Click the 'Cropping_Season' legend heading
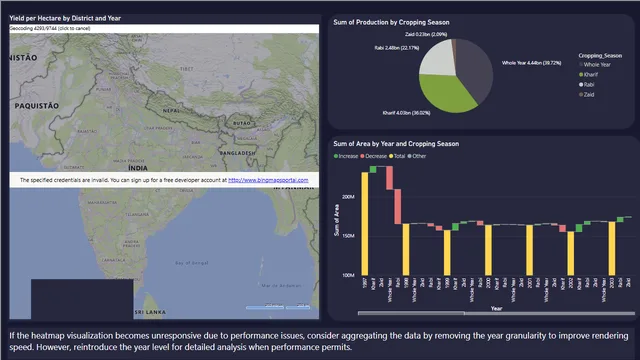 coord(600,56)
